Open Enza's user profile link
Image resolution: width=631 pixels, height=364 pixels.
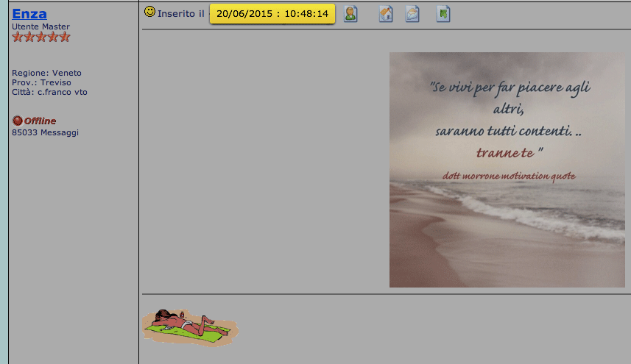29,14
